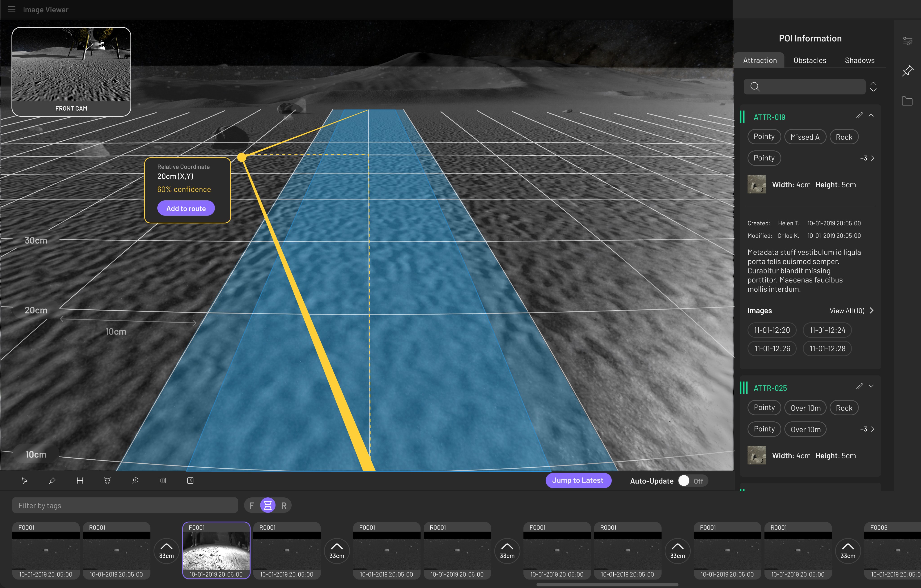Click the Add to route button

(186, 208)
